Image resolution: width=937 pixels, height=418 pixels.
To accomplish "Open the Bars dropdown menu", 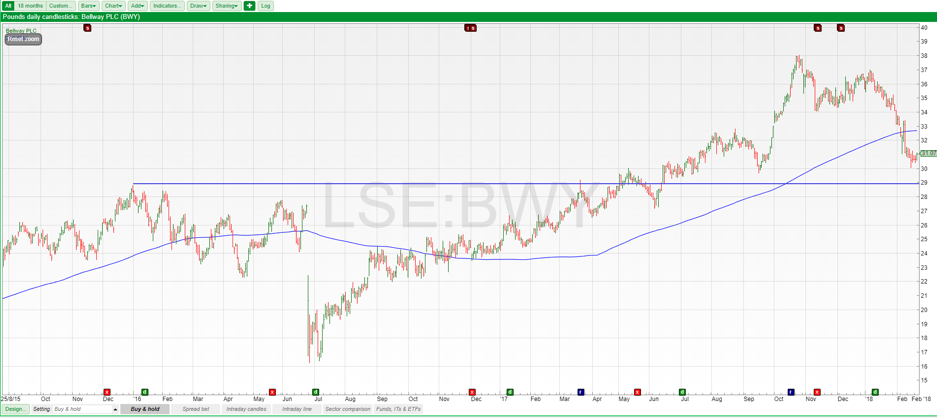I will tap(88, 6).
